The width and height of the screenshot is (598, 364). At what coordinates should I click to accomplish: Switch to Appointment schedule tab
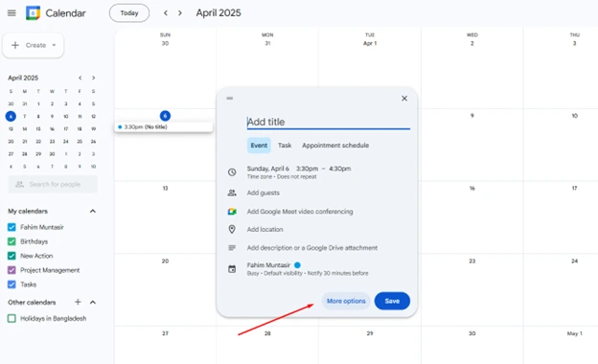335,146
